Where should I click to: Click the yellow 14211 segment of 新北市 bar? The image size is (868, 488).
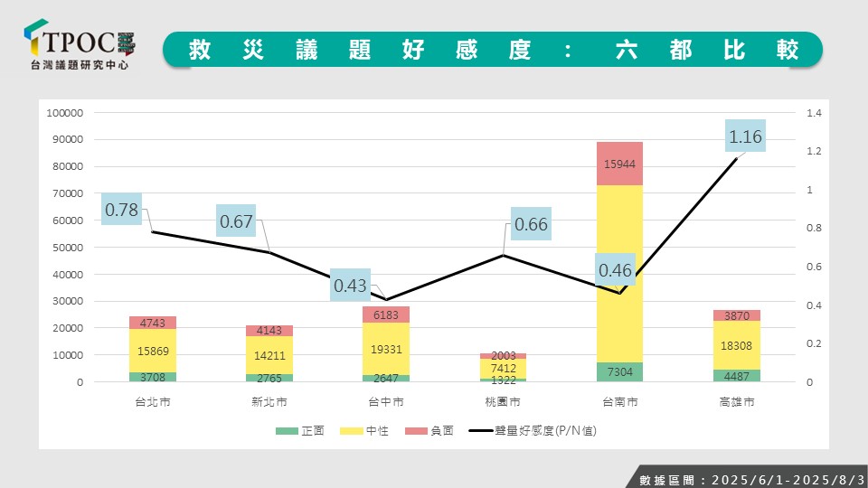click(269, 354)
